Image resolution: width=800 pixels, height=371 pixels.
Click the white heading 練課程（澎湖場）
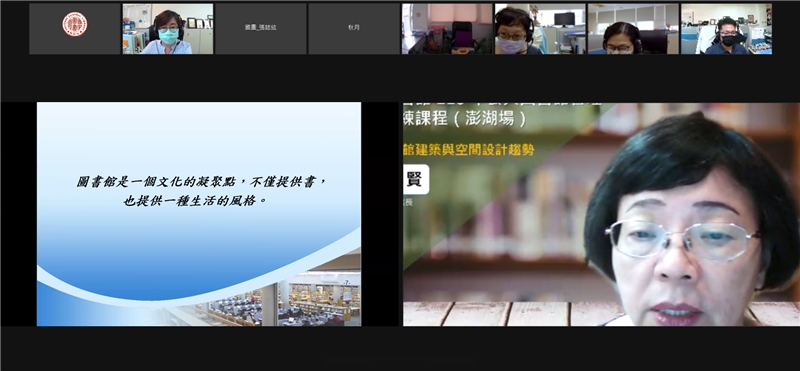(465, 119)
